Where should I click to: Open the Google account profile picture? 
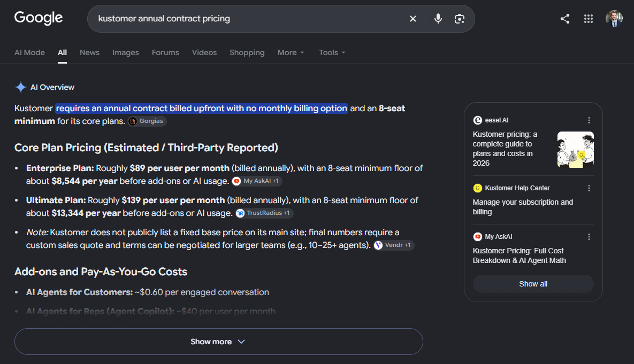(614, 19)
